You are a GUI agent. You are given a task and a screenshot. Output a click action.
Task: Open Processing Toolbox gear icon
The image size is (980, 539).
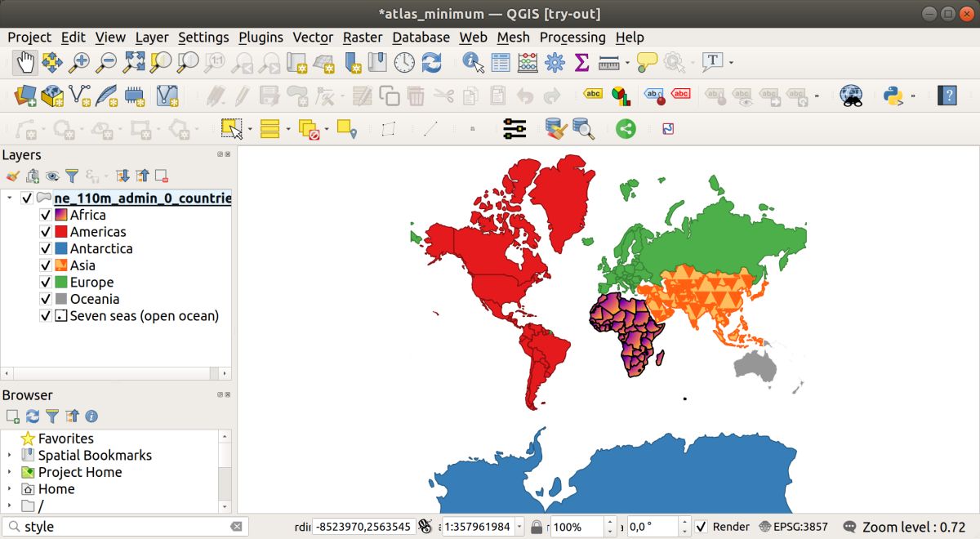[x=555, y=61]
